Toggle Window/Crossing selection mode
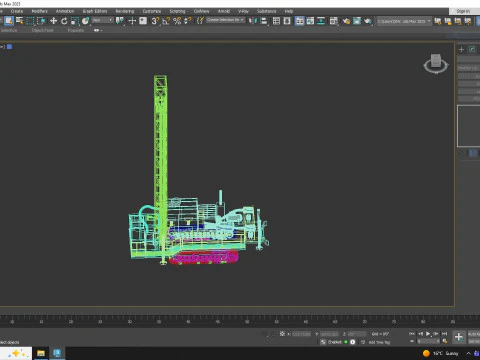 [41, 21]
